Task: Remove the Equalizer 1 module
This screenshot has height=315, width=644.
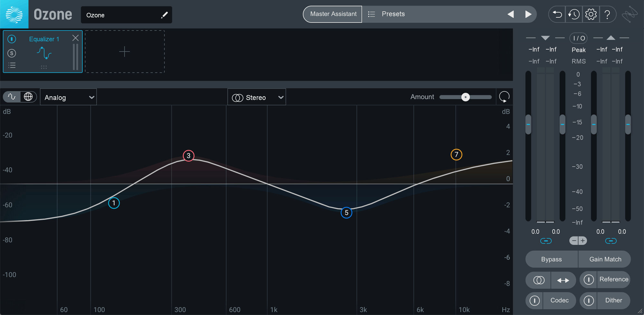Action: coord(75,38)
